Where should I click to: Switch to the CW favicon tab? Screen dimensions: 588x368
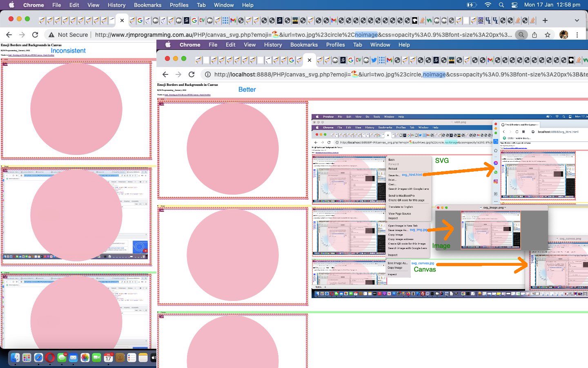coord(202,20)
